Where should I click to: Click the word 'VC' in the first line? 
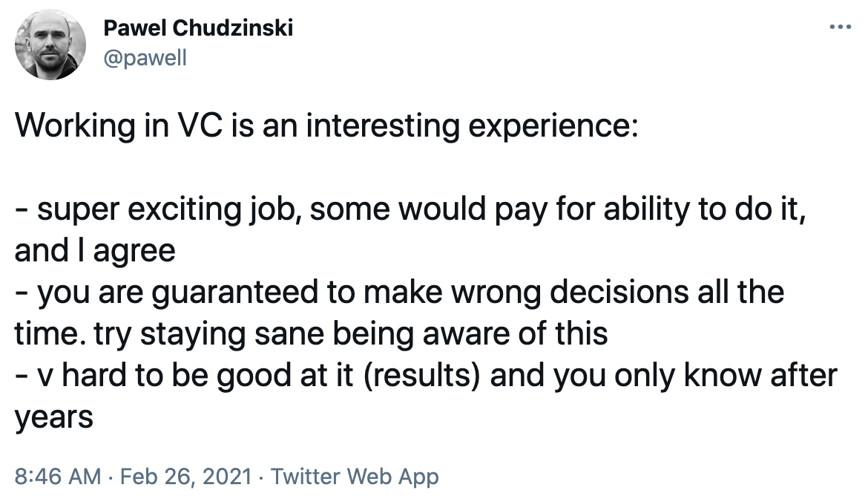[x=200, y=125]
